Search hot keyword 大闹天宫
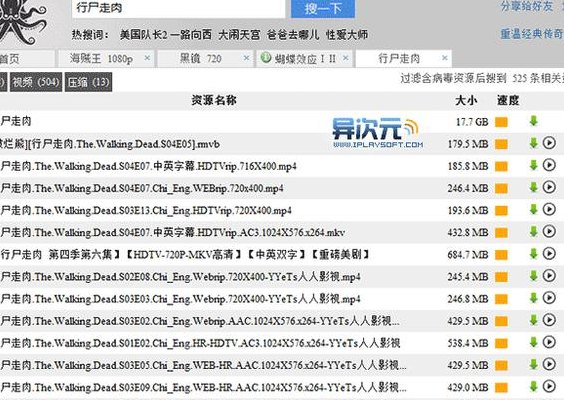 point(239,35)
